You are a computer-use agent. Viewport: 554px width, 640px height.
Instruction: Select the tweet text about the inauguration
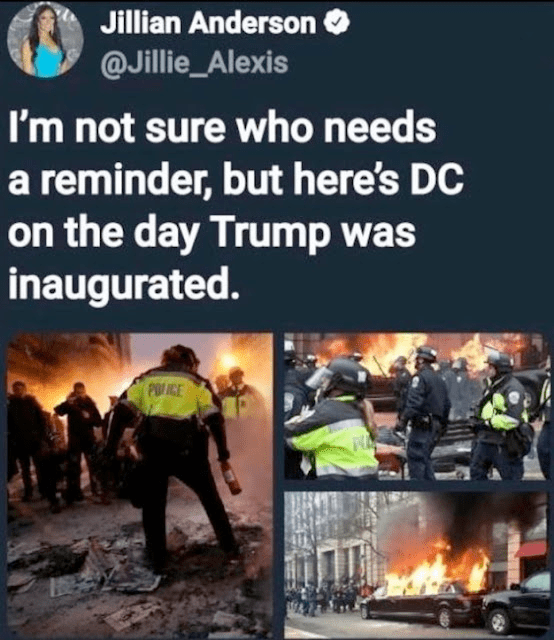click(x=236, y=206)
